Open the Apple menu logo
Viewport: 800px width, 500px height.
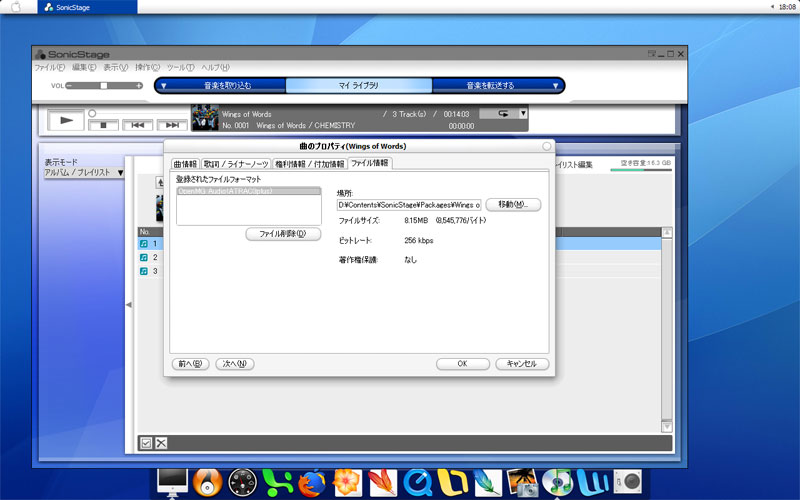[16, 7]
